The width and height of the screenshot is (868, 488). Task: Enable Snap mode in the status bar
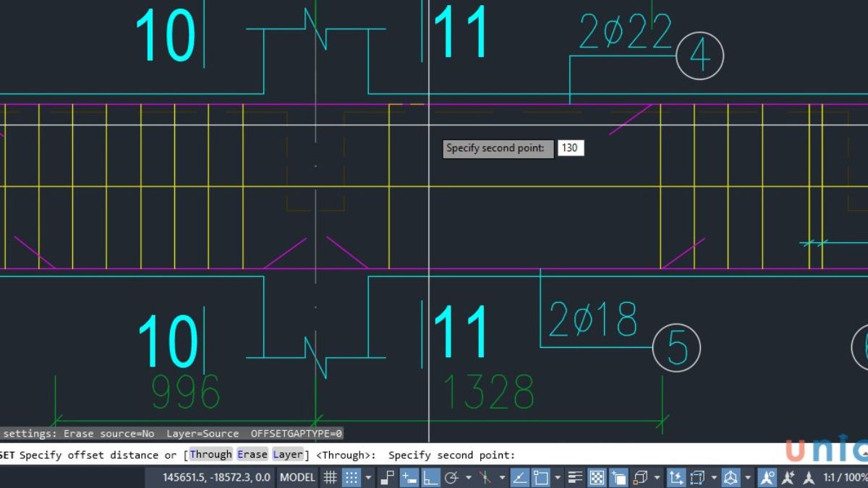[351, 477]
